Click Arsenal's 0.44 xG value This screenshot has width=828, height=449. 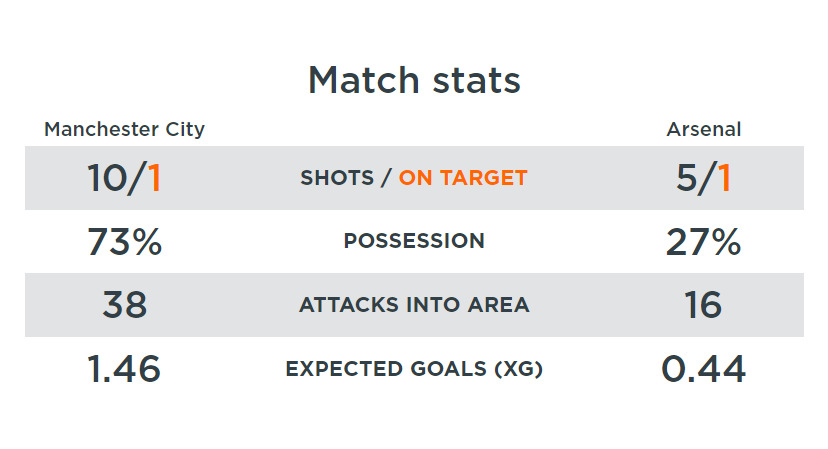tap(703, 369)
